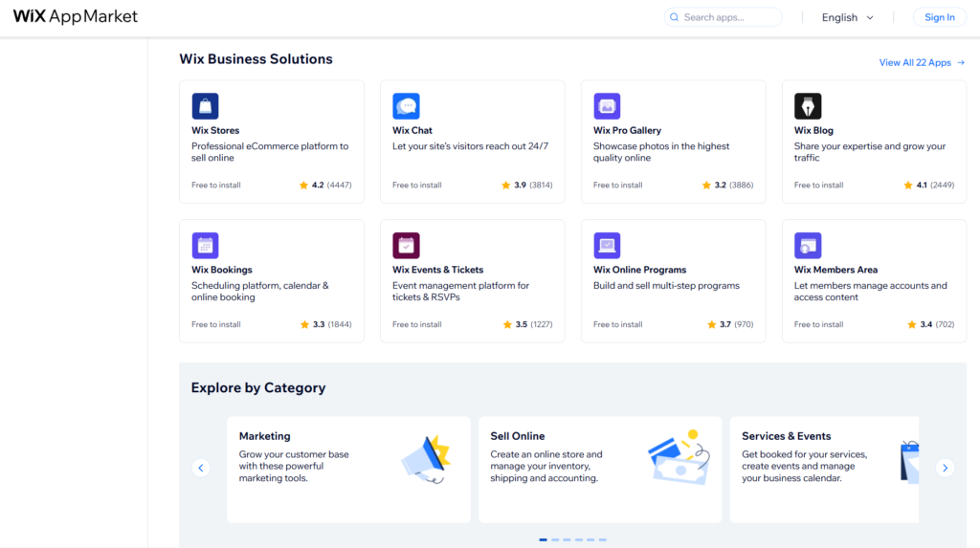Click the Sell Online money illustration
The width and height of the screenshot is (980, 548).
pyautogui.click(x=679, y=457)
